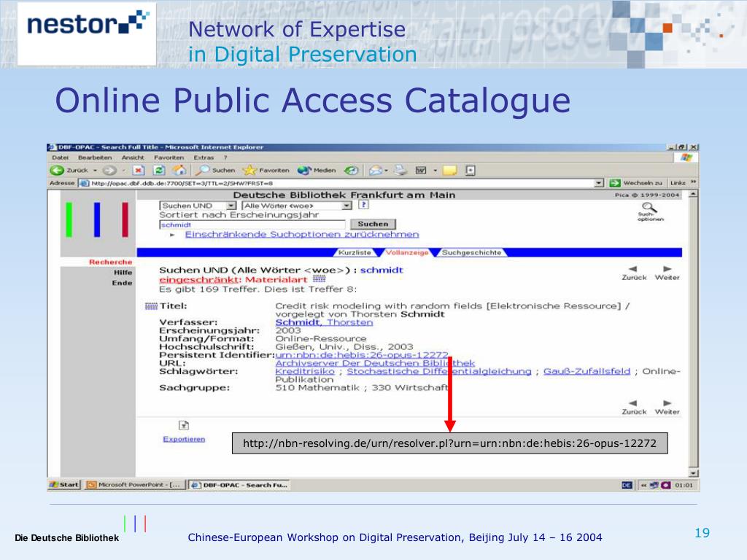Click the last toolbar icon after the yellow folder
This screenshot has height=560, width=747.
click(471, 170)
